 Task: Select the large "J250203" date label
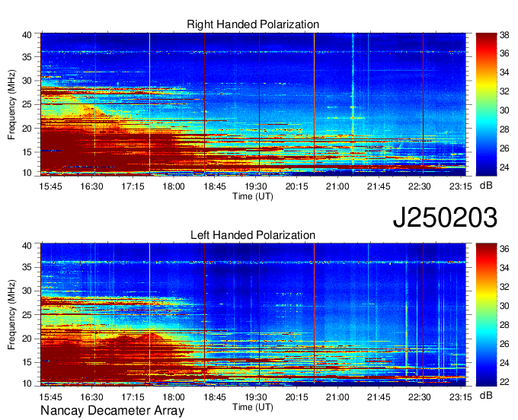[445, 218]
